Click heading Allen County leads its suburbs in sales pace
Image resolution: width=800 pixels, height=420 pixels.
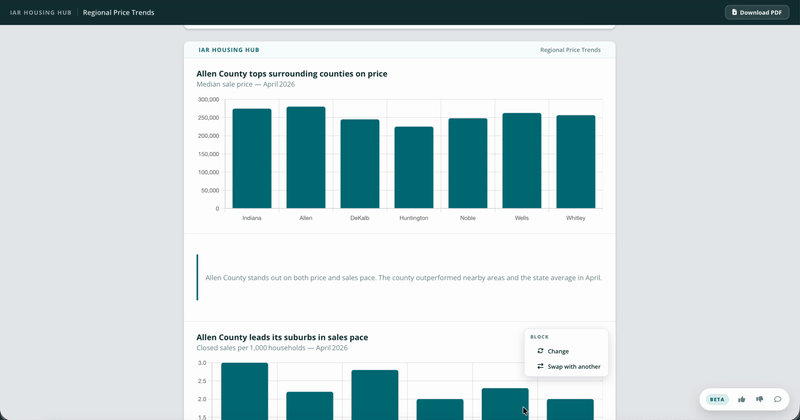[x=282, y=337]
